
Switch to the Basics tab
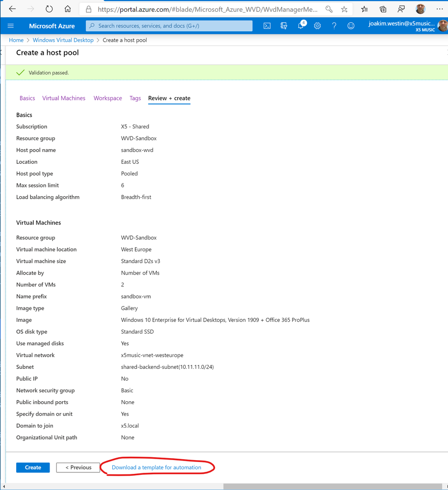pyautogui.click(x=27, y=98)
